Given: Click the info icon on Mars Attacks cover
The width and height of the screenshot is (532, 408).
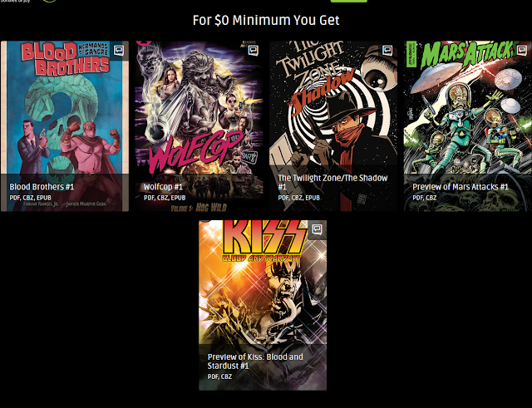Looking at the screenshot, I should coord(522,51).
